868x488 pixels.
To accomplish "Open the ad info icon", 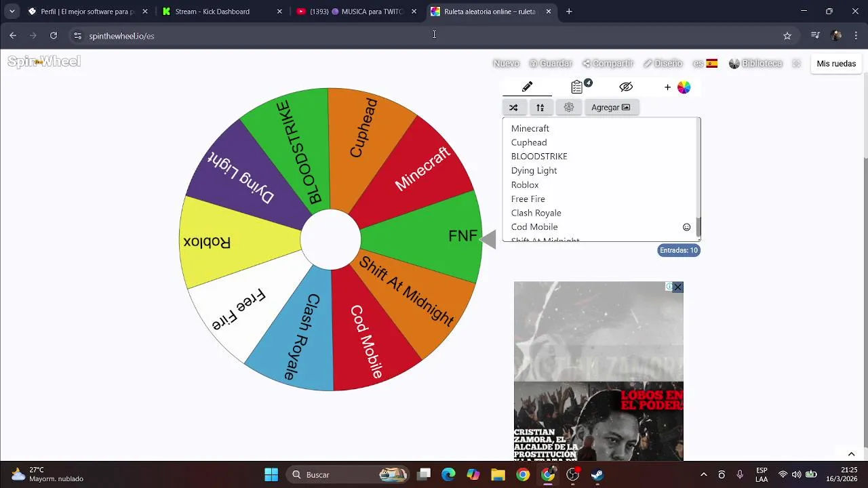I will tap(669, 287).
